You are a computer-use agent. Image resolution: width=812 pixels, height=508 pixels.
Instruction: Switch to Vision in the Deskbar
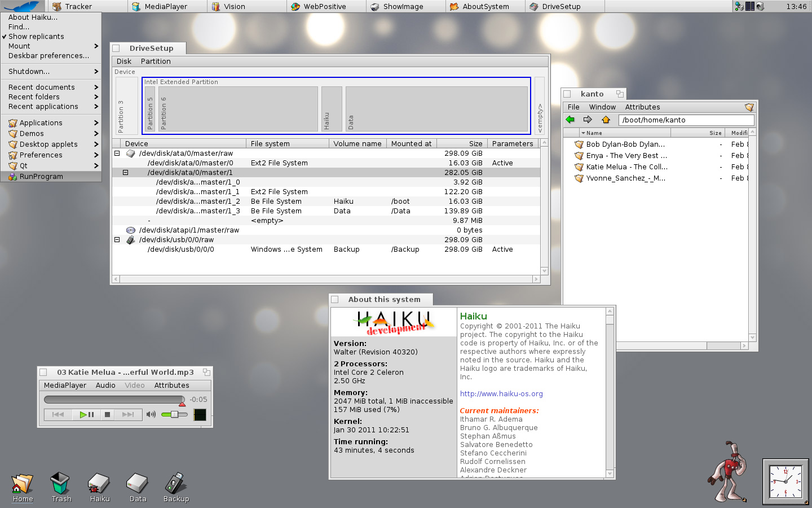click(246, 6)
